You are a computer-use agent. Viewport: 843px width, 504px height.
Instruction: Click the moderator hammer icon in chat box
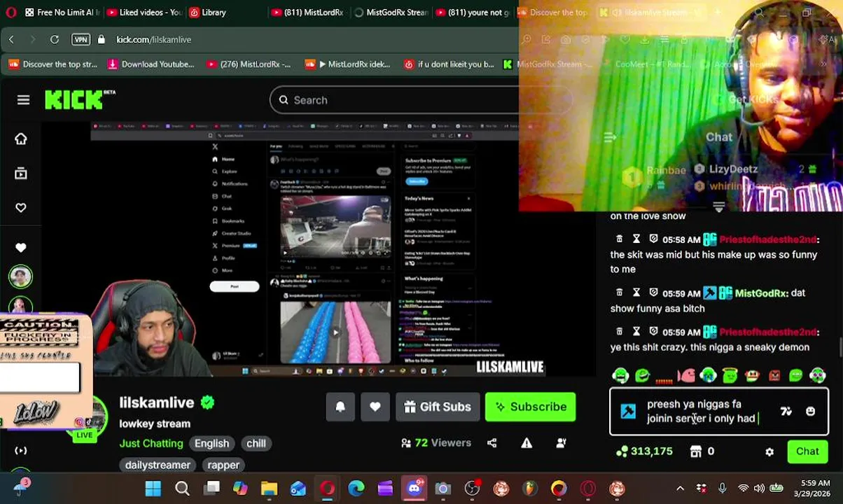pyautogui.click(x=628, y=412)
